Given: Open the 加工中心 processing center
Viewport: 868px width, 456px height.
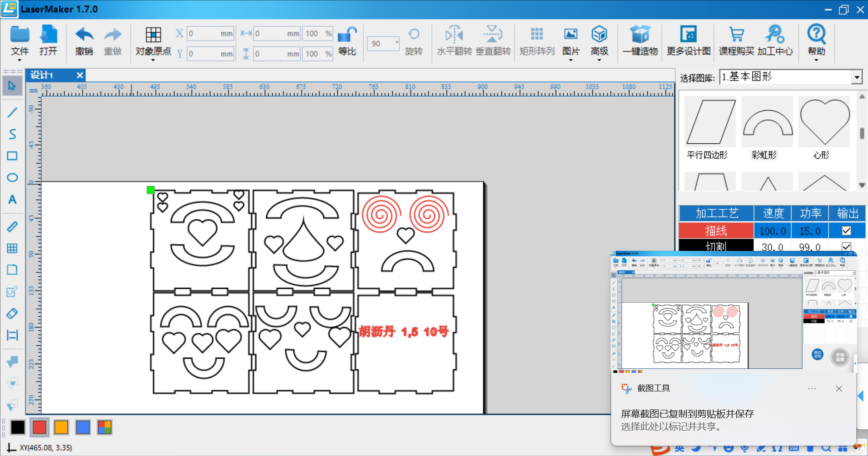Looking at the screenshot, I should (775, 41).
